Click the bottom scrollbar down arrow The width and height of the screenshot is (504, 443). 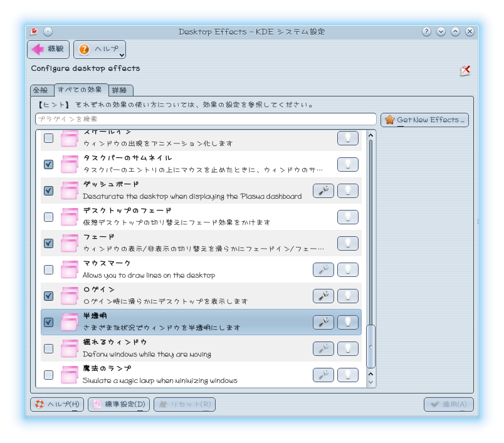coord(370,382)
